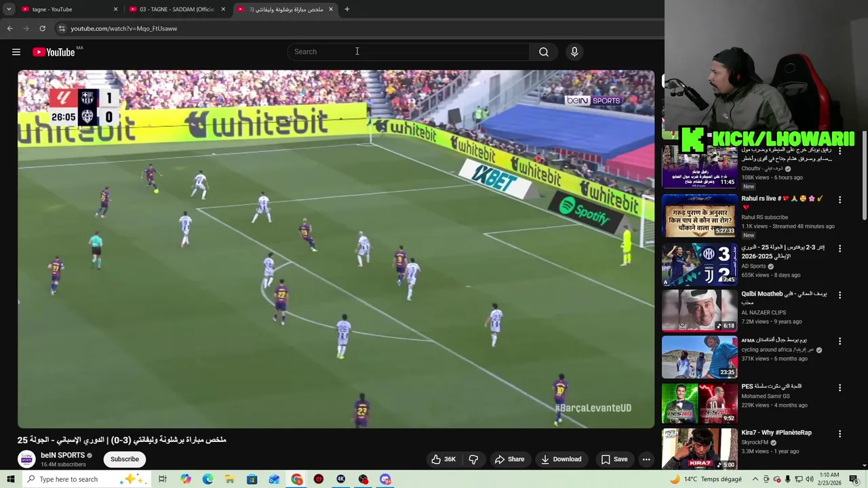Open the volume control in system tray

810,479
